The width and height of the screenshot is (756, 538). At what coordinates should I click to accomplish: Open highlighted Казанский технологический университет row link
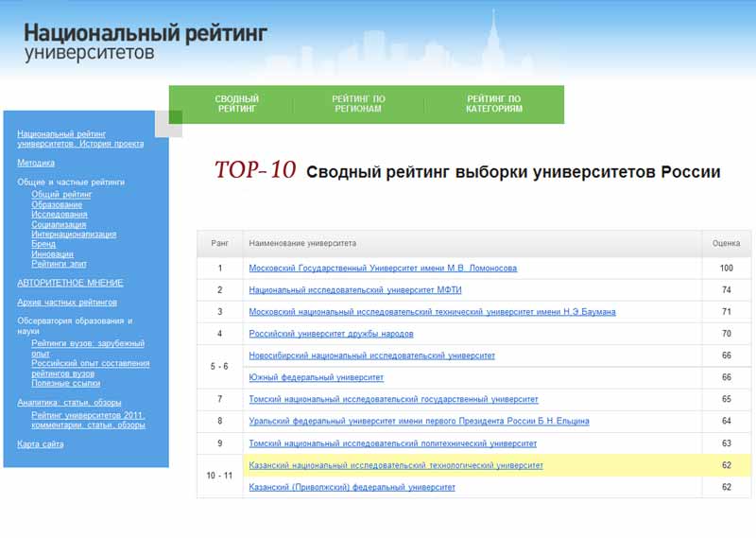point(395,465)
